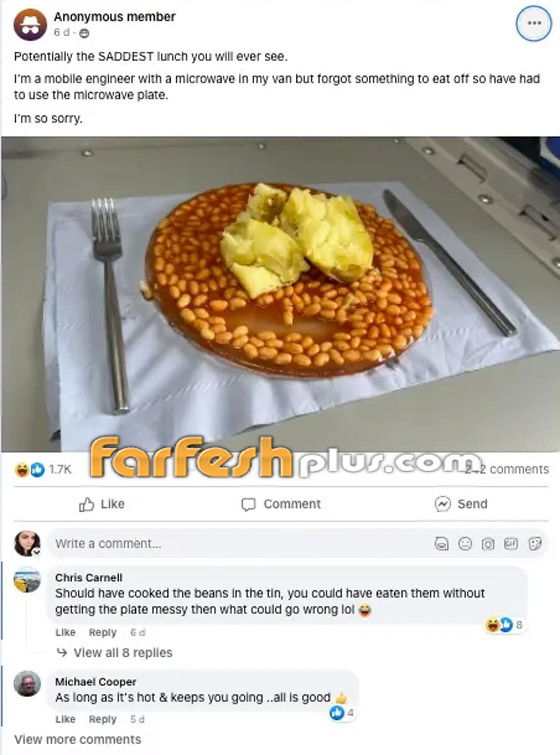Open the three-dot post options menu
Image resolution: width=560 pixels, height=755 pixels.
[534, 23]
